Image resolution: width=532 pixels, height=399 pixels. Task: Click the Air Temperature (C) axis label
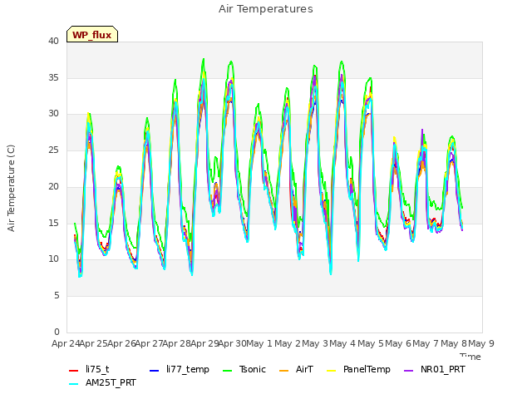11,188
